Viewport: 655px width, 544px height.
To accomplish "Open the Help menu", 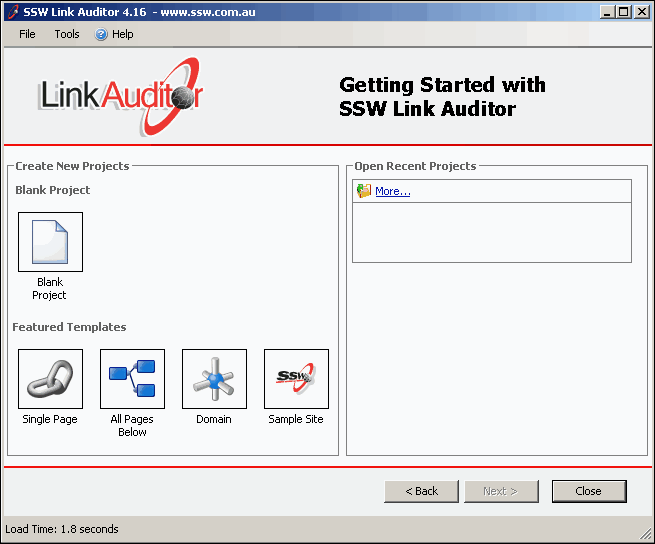I will (x=115, y=34).
